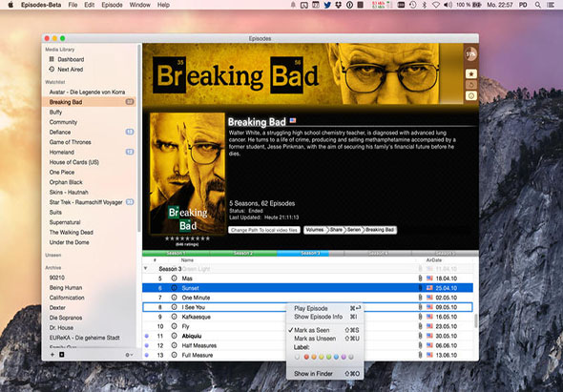Click the black square icon beside plus
Image resolution: width=563 pixels, height=392 pixels.
[61, 355]
